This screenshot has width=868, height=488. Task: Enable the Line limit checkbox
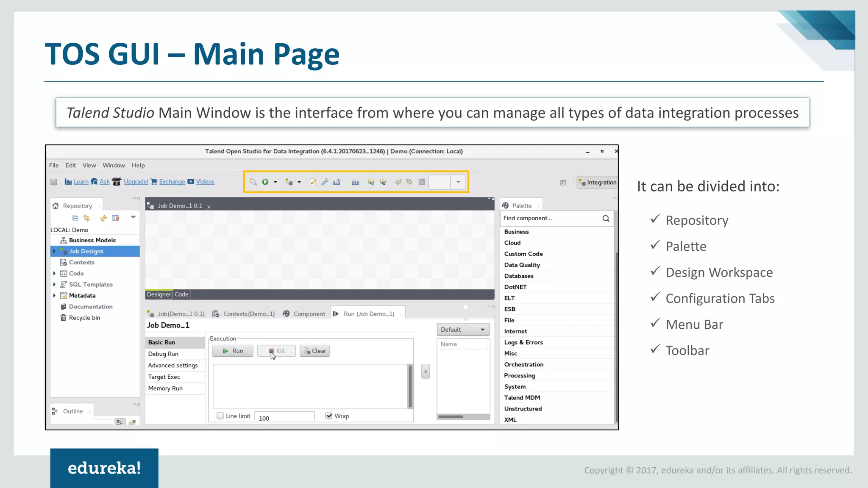pyautogui.click(x=220, y=416)
